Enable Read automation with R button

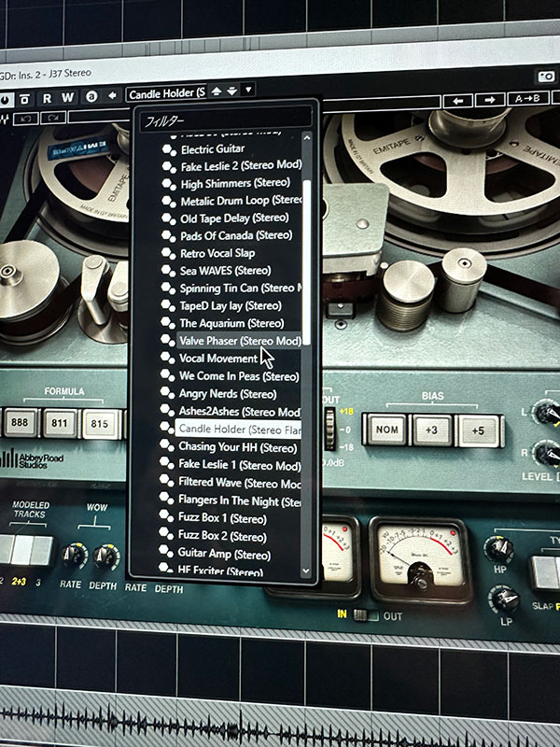[x=47, y=99]
